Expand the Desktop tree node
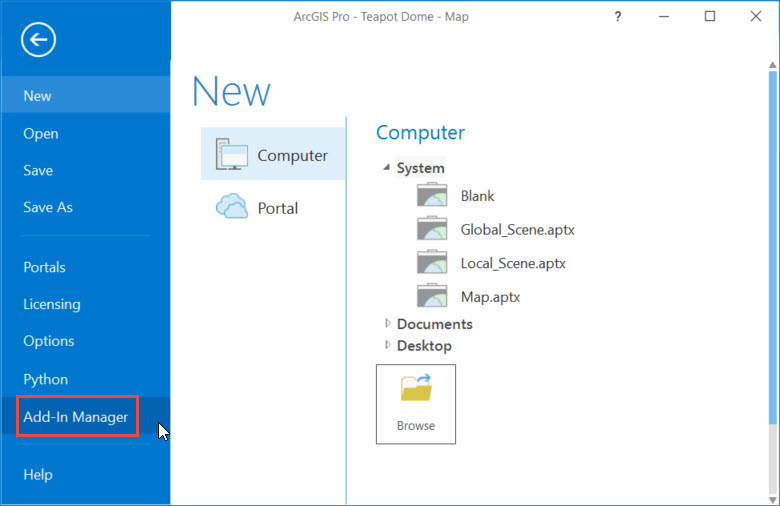 coord(388,345)
